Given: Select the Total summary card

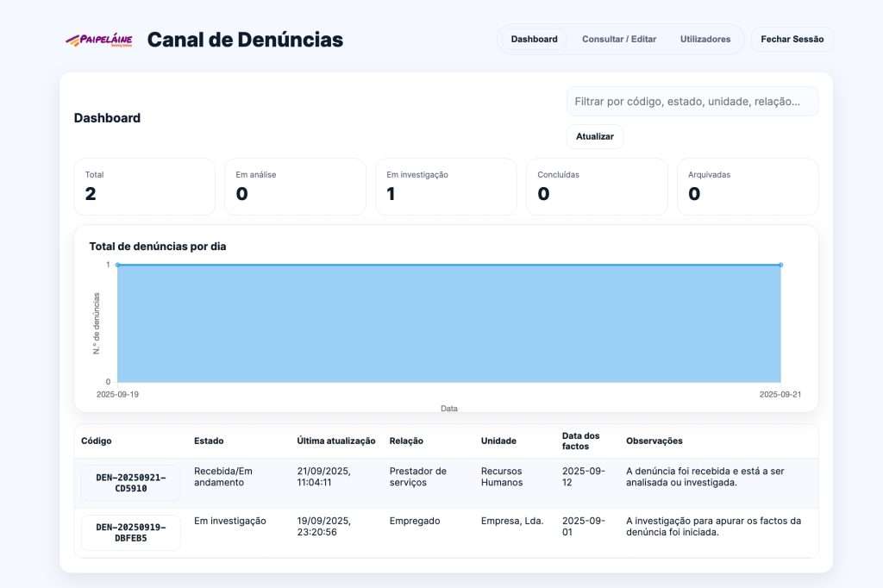Looking at the screenshot, I should click(144, 186).
